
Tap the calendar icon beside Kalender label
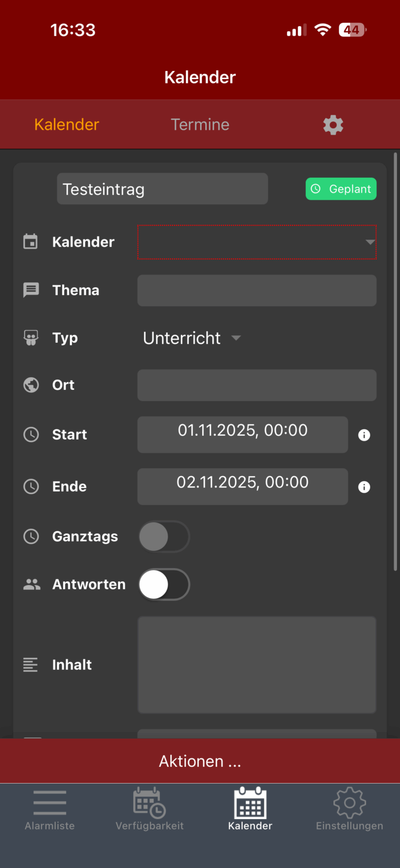[x=31, y=242]
